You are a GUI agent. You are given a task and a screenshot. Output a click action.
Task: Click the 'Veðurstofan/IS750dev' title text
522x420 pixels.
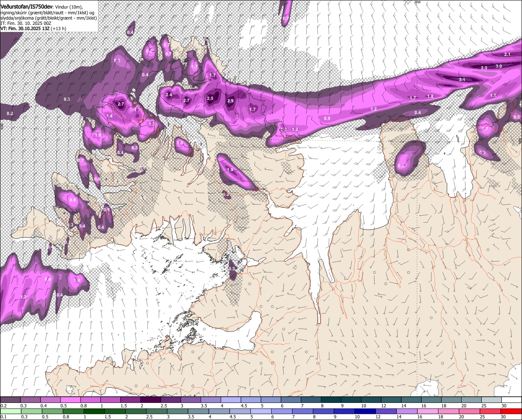(x=26, y=7)
